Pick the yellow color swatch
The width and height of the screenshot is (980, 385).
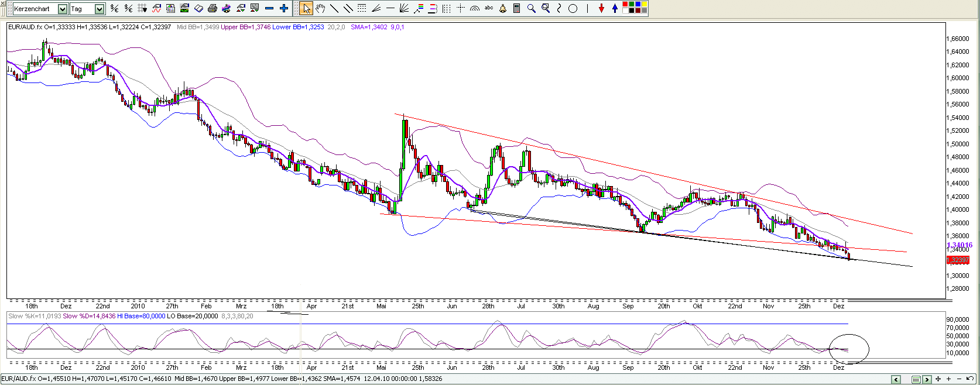pos(644,4)
